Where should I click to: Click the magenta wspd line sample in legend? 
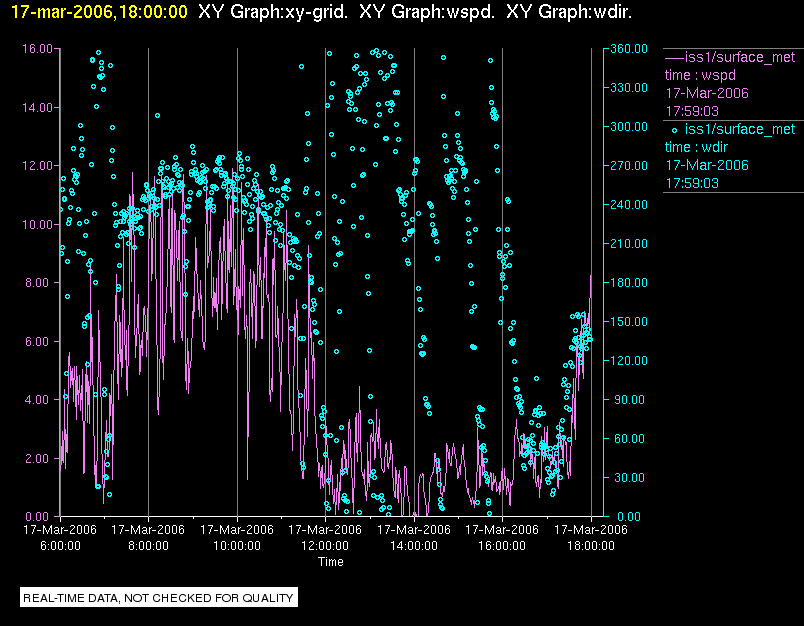click(674, 57)
